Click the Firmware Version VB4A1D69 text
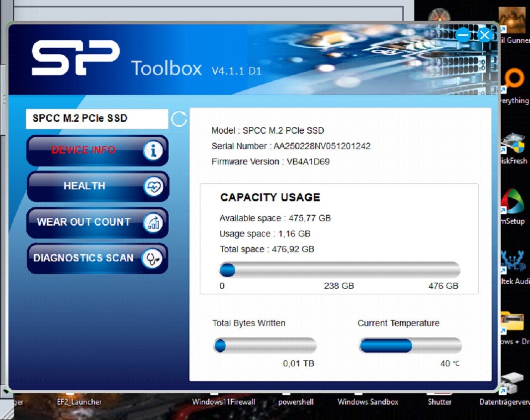 (x=270, y=162)
